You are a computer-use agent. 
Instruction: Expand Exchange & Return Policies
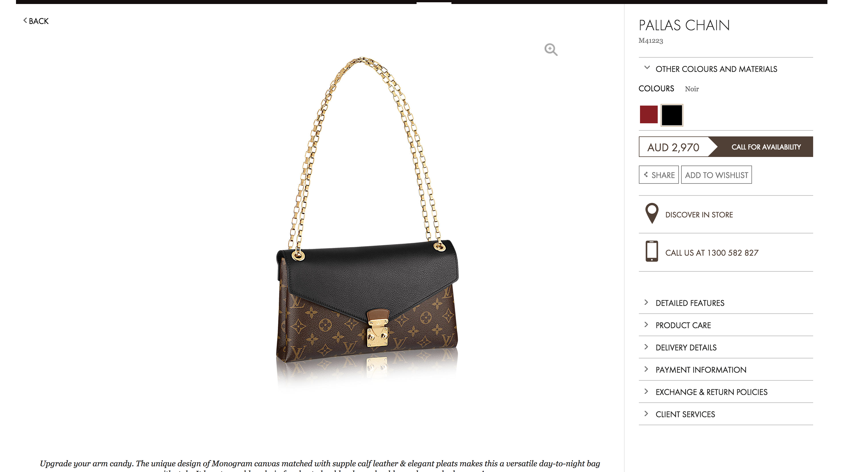(726, 392)
